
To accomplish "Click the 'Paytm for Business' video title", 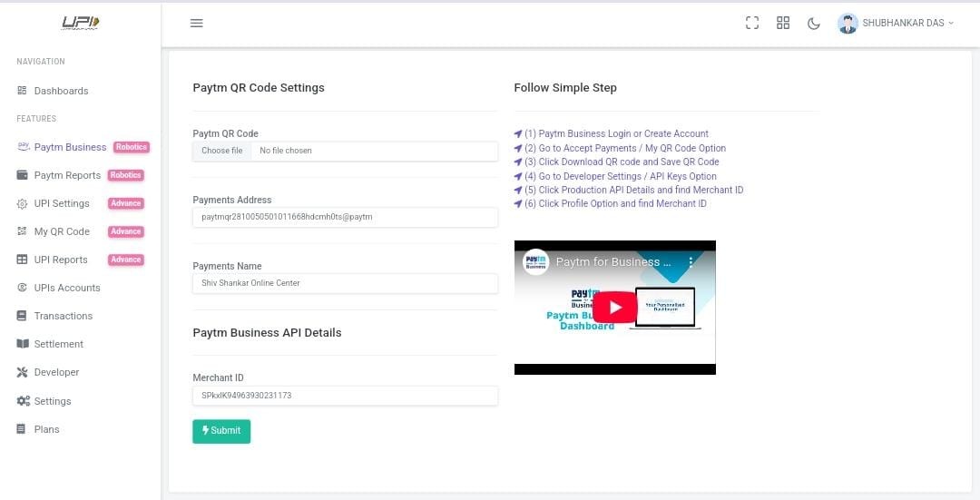I will click(613, 262).
